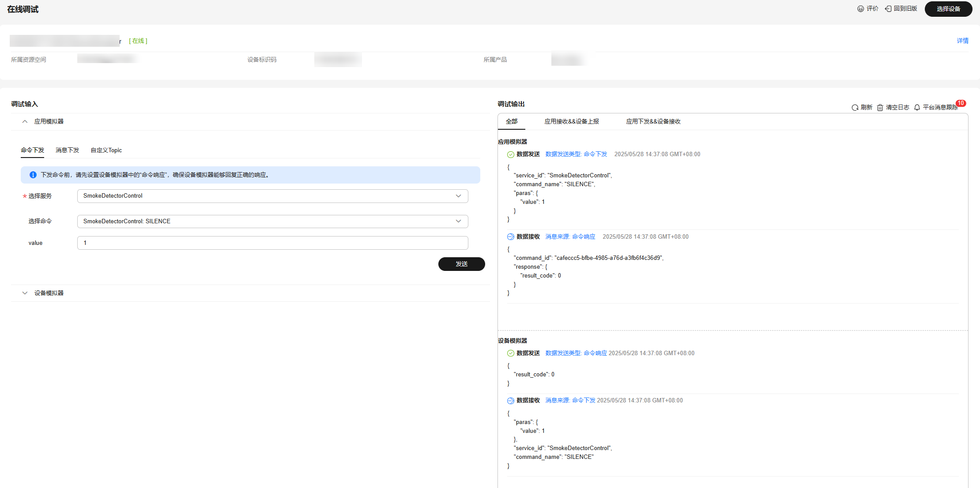Click the 发送 button
Image resolution: width=980 pixels, height=488 pixels.
coord(462,264)
